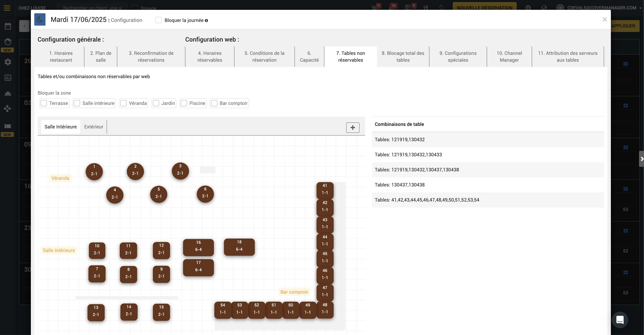Check the Bar comptoir zone checkbox

pyautogui.click(x=214, y=103)
